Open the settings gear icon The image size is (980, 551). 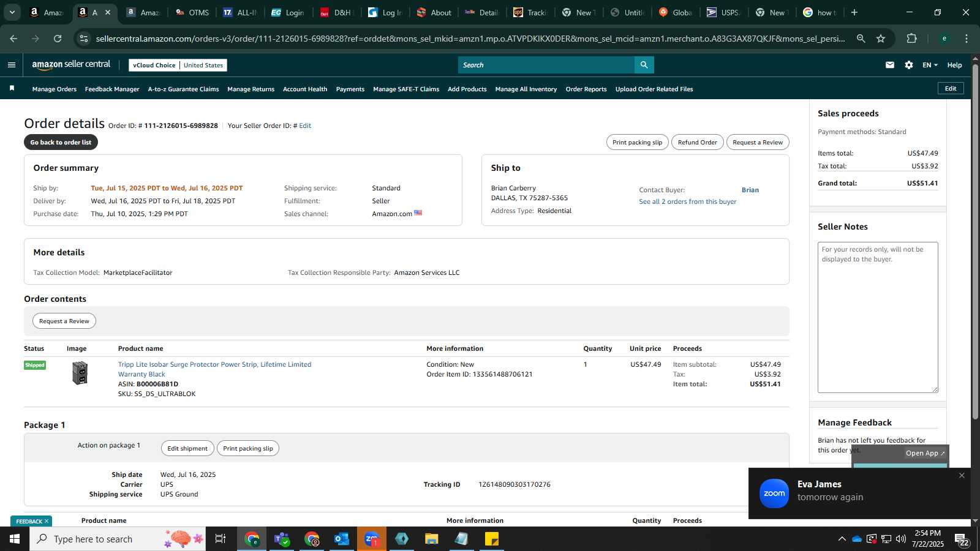(x=909, y=65)
